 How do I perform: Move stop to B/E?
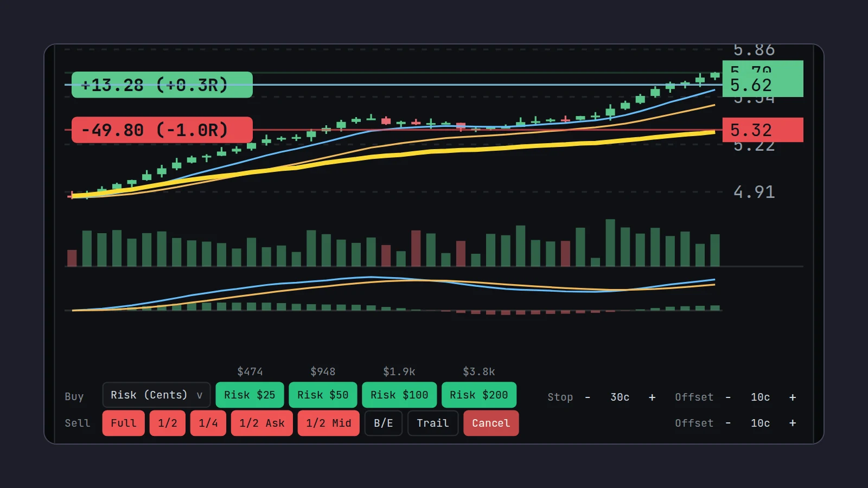coord(384,423)
